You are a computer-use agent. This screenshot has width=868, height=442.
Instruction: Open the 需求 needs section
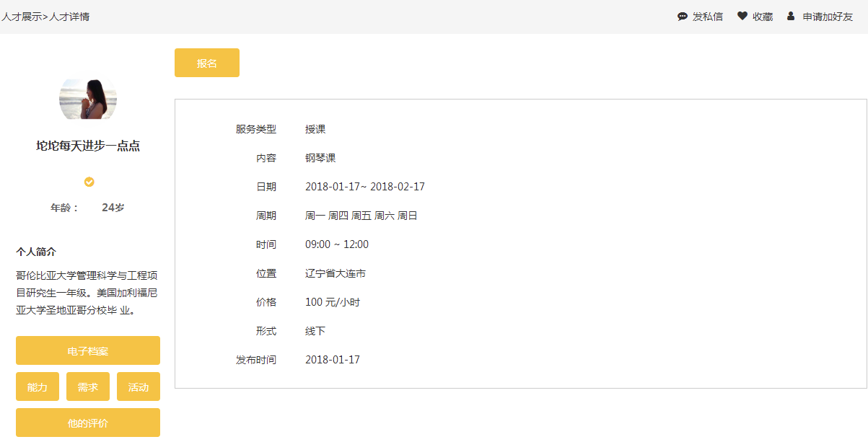click(88, 386)
